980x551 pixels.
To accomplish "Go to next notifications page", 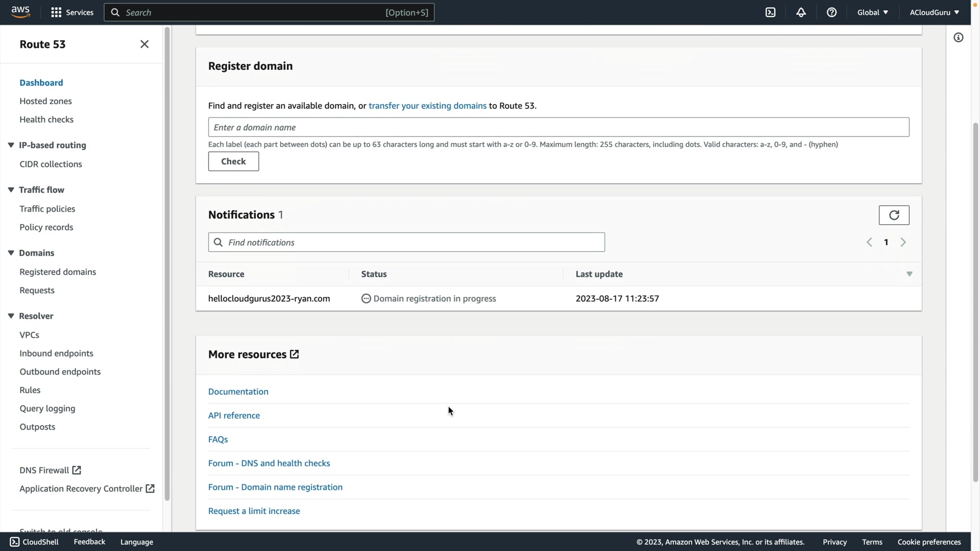I will pos(903,242).
